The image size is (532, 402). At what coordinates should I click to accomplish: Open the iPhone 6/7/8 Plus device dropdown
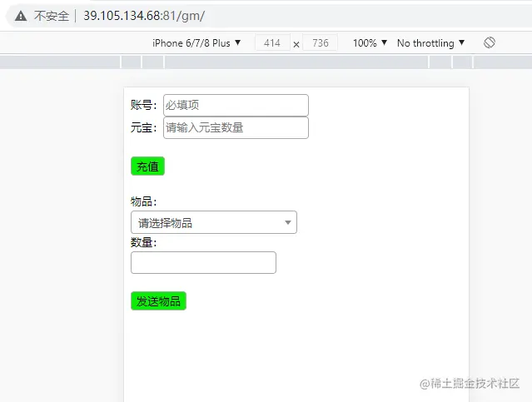pyautogui.click(x=196, y=43)
